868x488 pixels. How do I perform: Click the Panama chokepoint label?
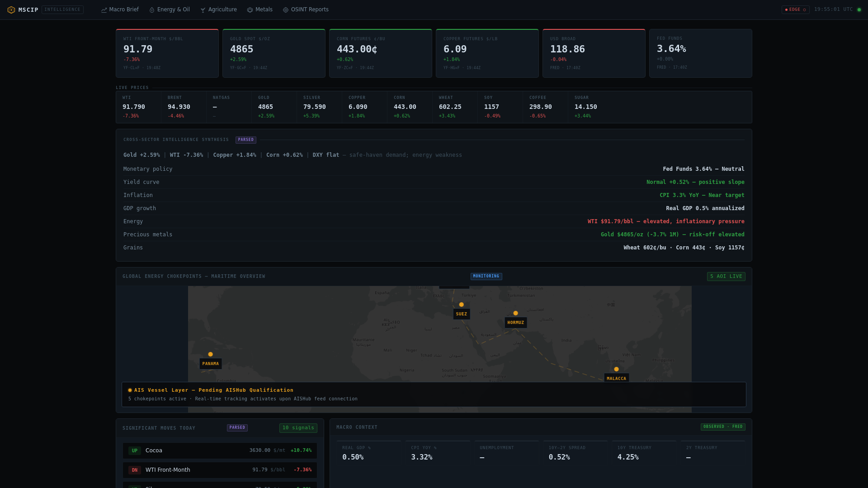[x=211, y=364]
